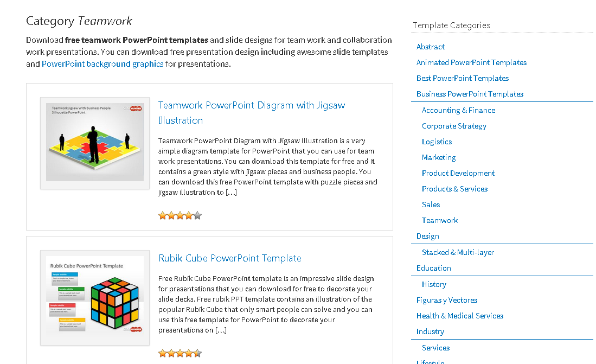Click the first star under Rubik Cube template
This screenshot has height=364, width=596.
(163, 353)
